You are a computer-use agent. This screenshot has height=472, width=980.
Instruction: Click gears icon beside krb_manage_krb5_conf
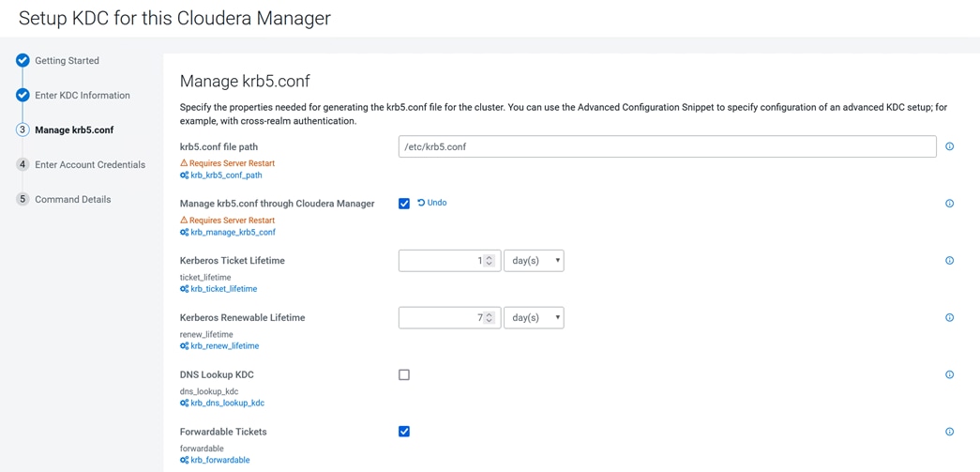coord(185,232)
